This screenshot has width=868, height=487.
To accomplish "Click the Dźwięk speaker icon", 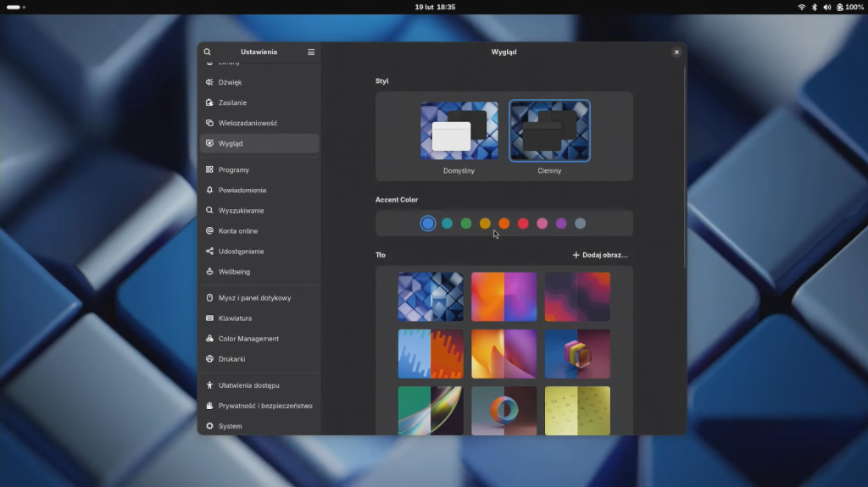I will tap(209, 82).
